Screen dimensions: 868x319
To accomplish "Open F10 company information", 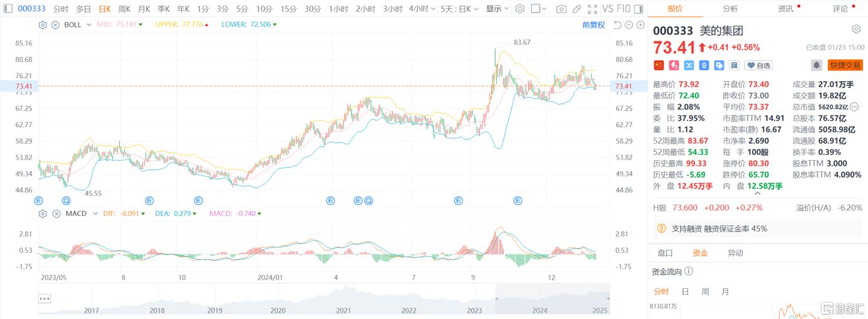I will point(624,9).
